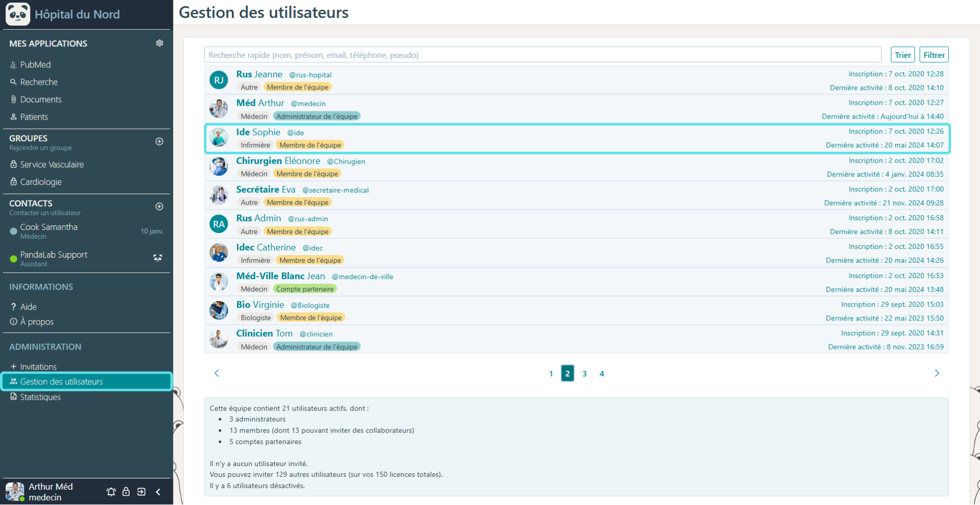Click Méd Arthur's profile photo in list
980x505 pixels.
219,109
